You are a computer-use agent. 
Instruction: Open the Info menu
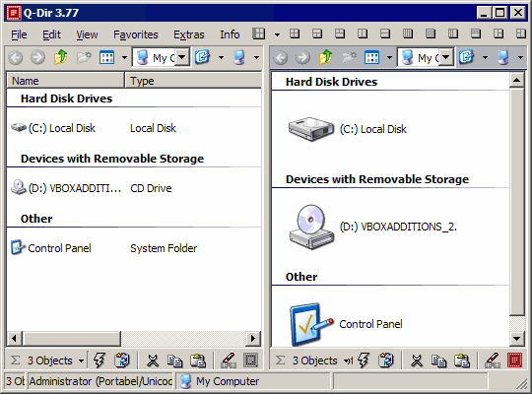(230, 34)
